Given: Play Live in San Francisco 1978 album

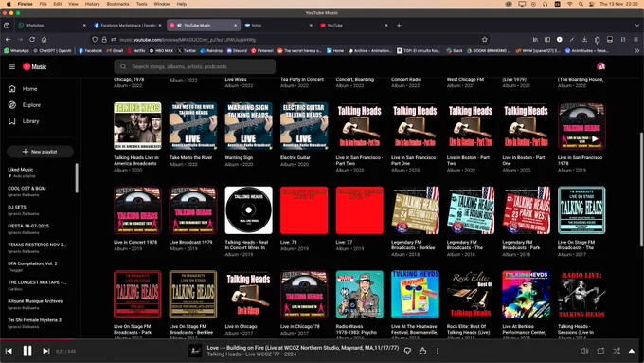Looking at the screenshot, I should [595, 139].
